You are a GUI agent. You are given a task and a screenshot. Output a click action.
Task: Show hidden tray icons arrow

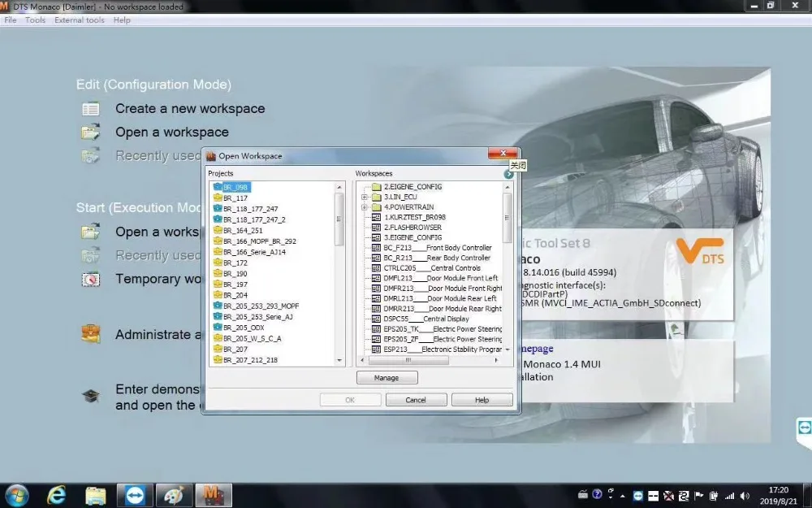click(623, 496)
